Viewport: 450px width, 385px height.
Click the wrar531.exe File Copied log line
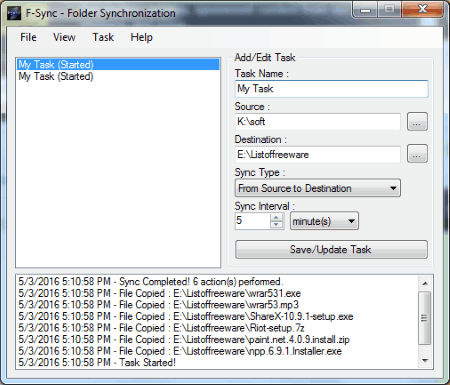tap(159, 293)
